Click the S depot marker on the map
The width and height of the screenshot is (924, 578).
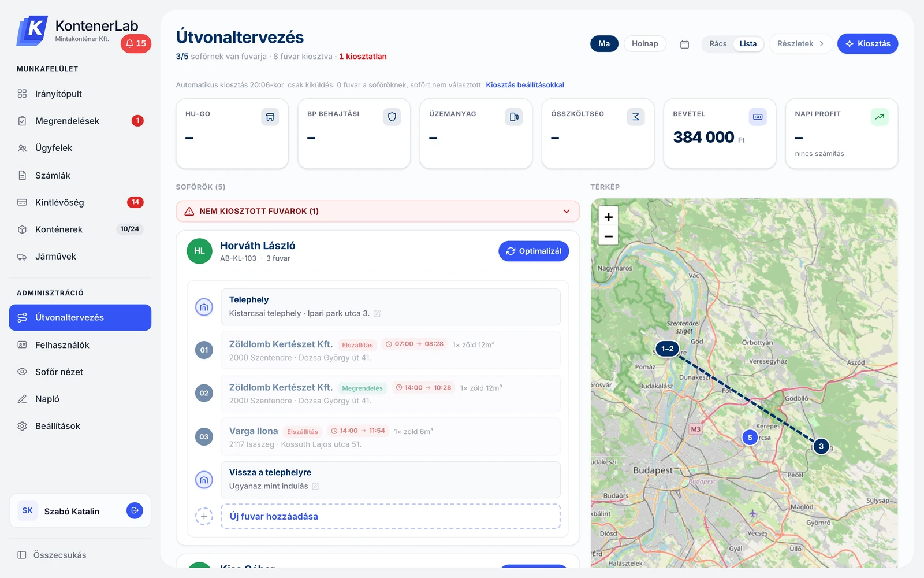(750, 438)
